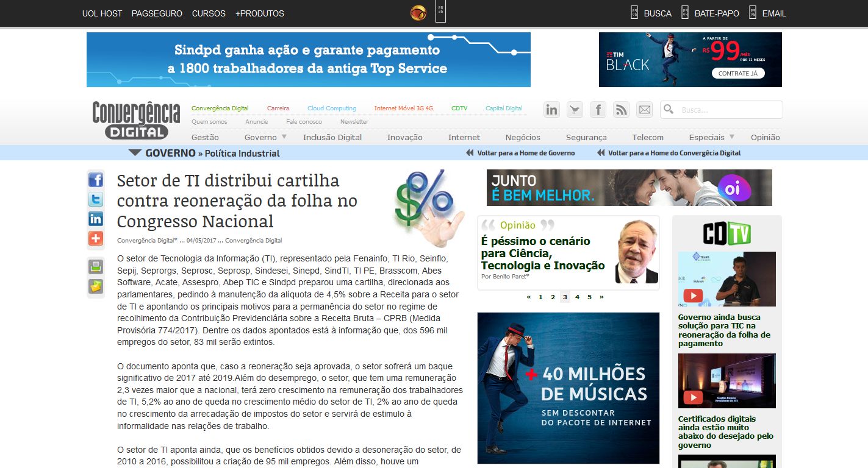Click CONTRATE JÁ button in TIM ad
The width and height of the screenshot is (868, 468).
click(737, 73)
